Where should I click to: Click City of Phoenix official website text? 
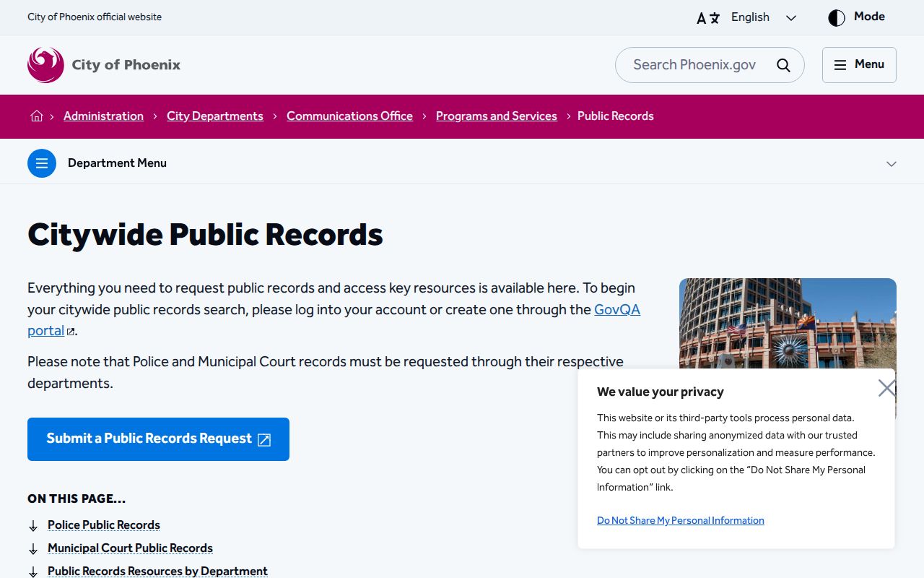point(95,17)
